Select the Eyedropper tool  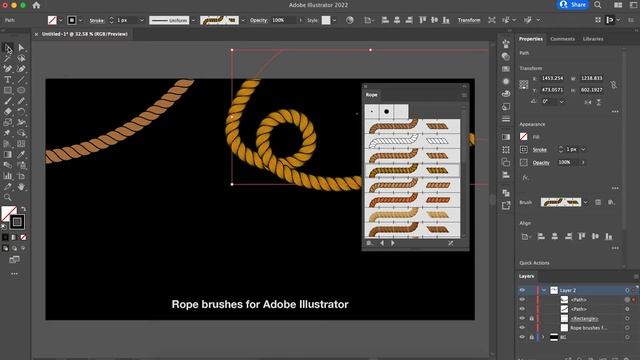point(21,154)
